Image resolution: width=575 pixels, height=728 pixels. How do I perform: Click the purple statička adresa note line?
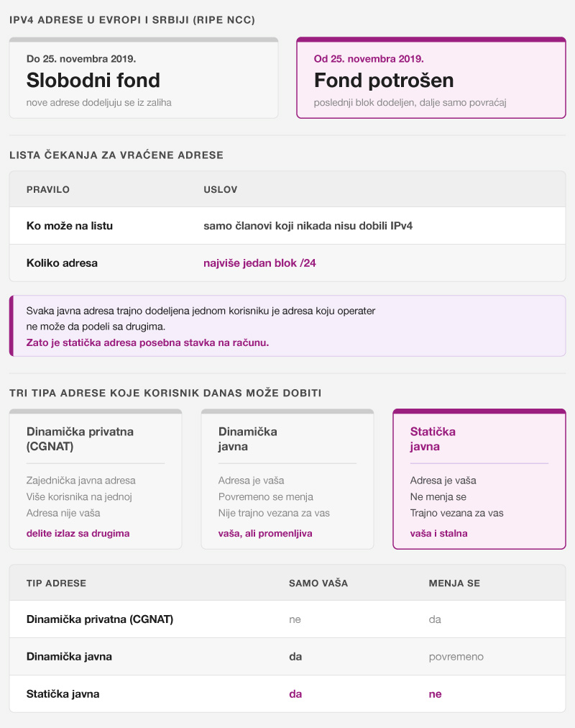click(147, 342)
